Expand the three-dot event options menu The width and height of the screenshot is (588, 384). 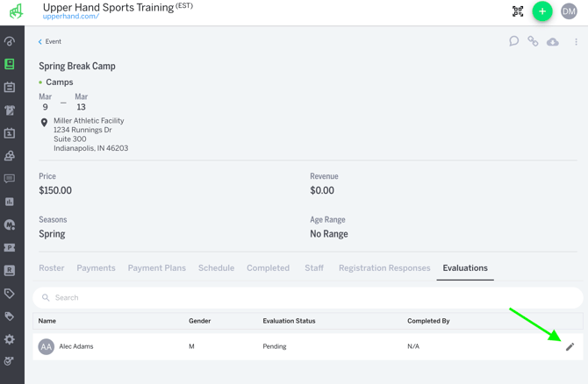[x=577, y=41]
